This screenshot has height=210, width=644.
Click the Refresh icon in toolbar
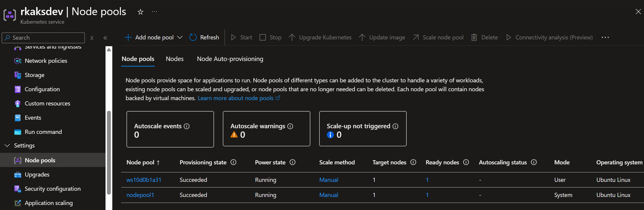[193, 37]
